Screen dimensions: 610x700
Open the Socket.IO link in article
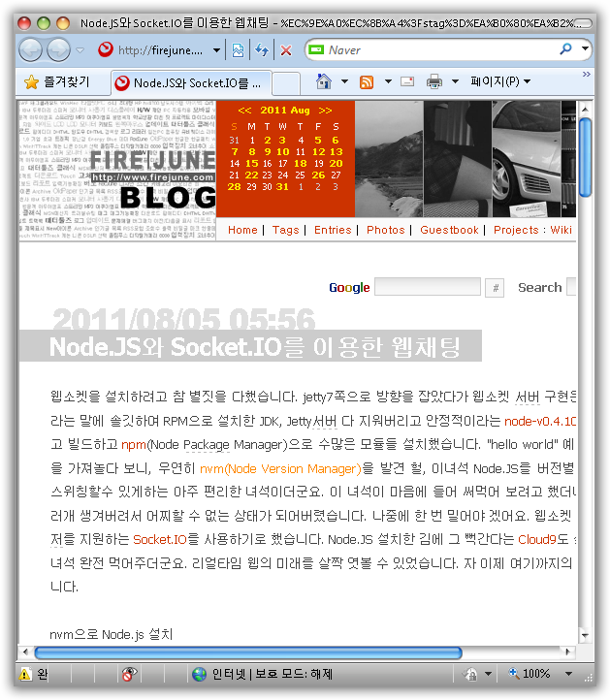(159, 539)
